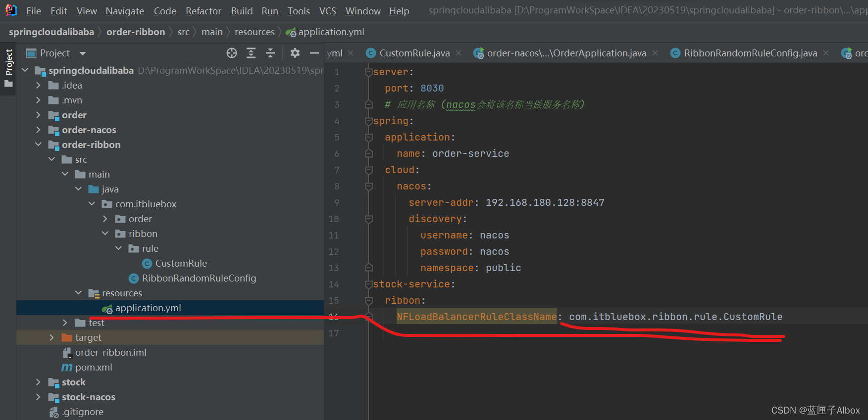Open the Build menu
This screenshot has width=868, height=420.
click(242, 11)
